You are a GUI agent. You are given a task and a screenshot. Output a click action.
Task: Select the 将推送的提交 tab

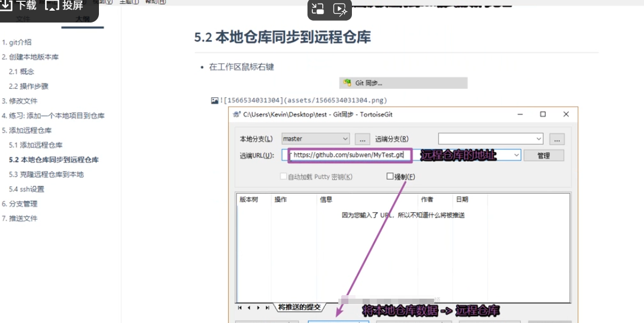click(x=300, y=307)
